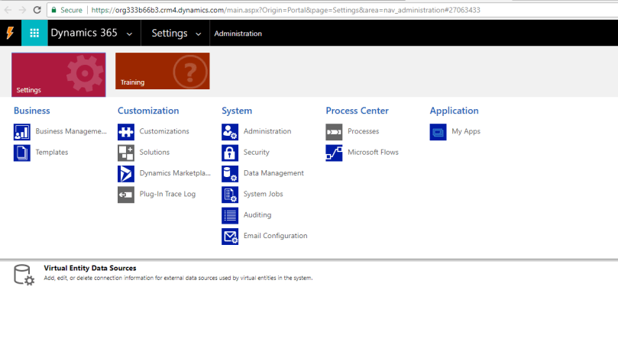Click the My Apps icon

click(x=438, y=132)
